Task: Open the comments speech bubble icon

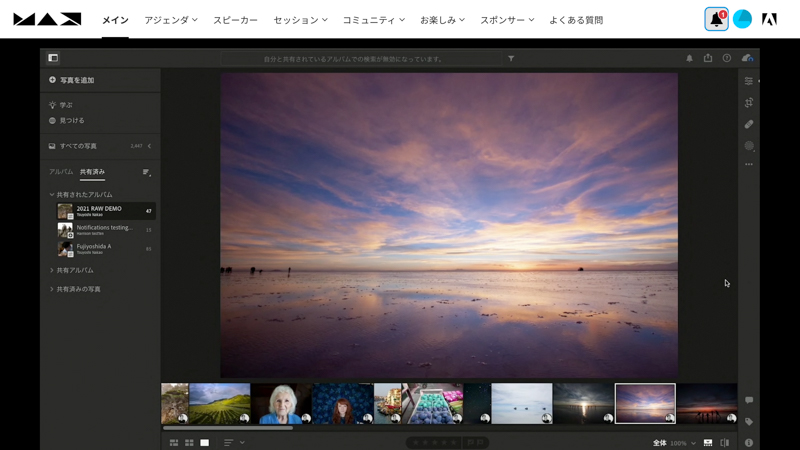Action: click(748, 400)
